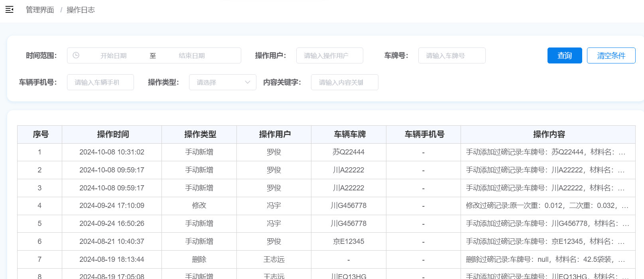Viewport: 644px width, 279px height.
Task: Select time cell 2024-10-08 10:31:02
Action: [112, 152]
